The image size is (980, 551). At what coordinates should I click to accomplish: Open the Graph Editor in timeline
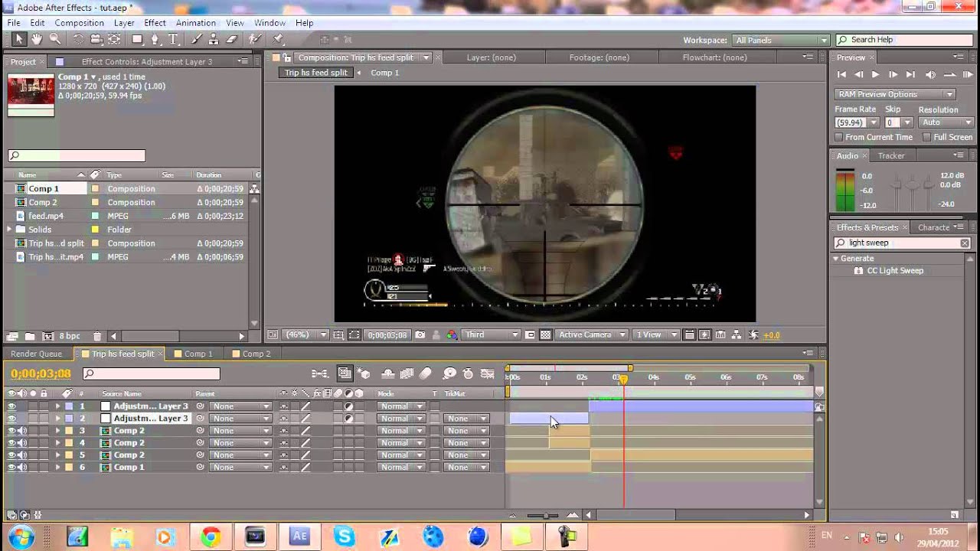point(487,373)
